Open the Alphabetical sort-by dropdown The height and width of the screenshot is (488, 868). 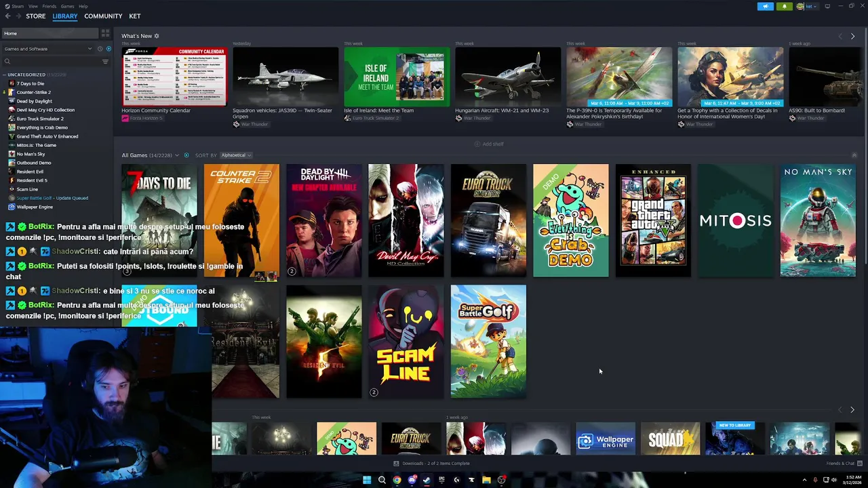click(236, 155)
